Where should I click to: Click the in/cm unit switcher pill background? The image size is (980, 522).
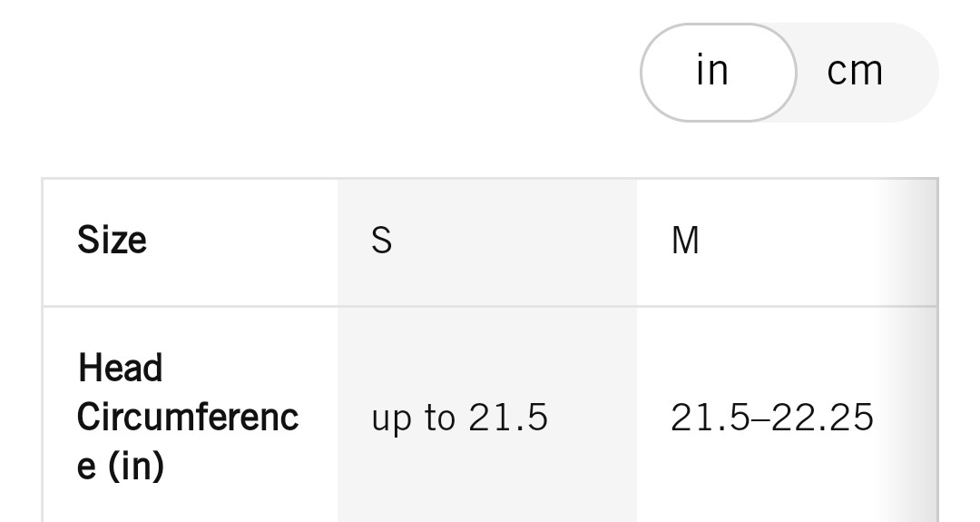[789, 73]
